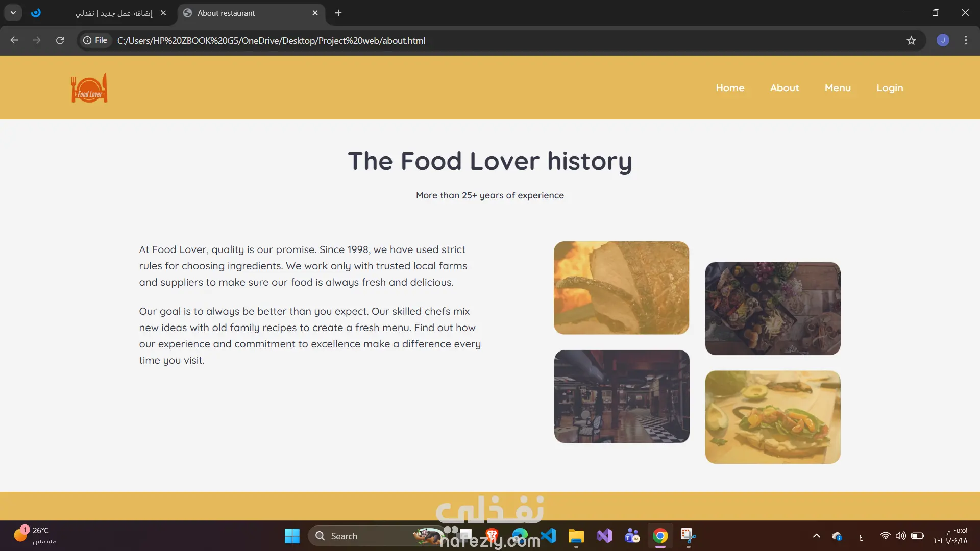Open the clock and date panel
This screenshot has height=551, width=980.
click(x=950, y=536)
